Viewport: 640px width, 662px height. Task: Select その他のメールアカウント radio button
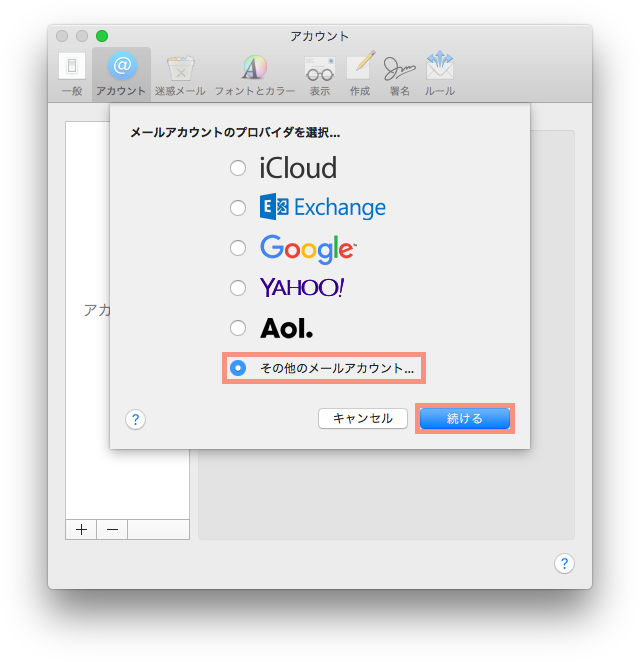(x=238, y=368)
